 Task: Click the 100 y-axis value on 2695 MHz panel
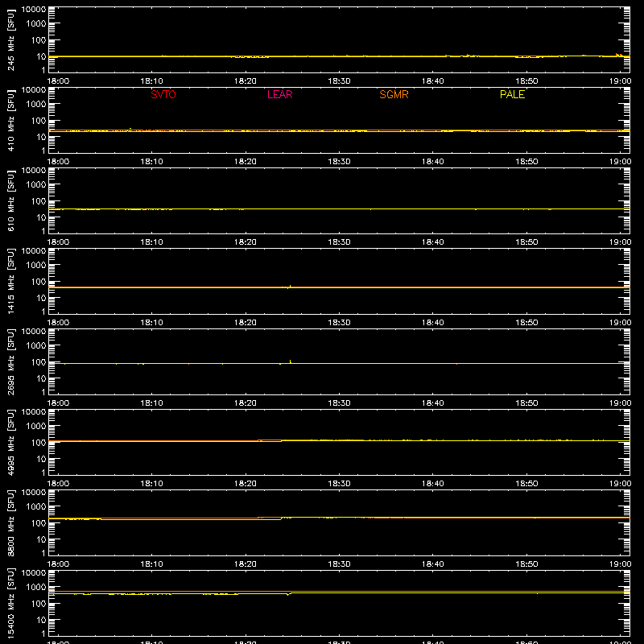tap(39, 361)
